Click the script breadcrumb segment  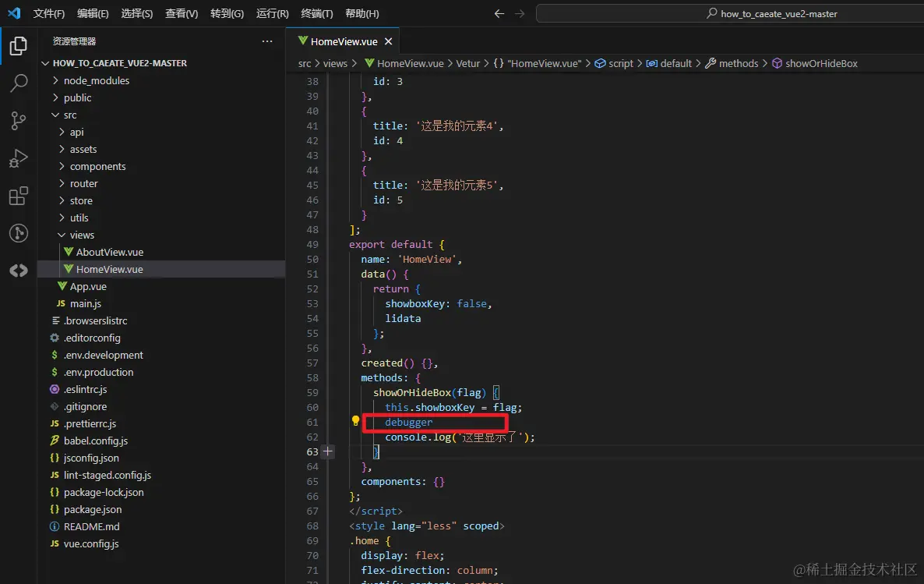614,63
